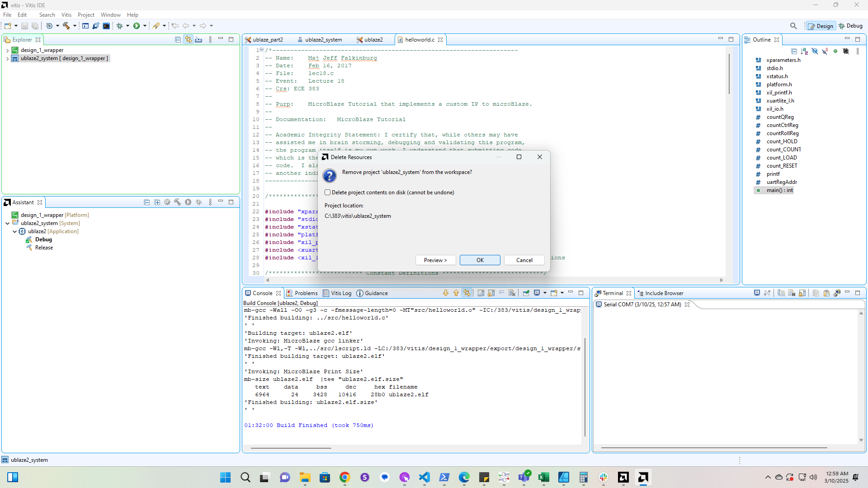
Task: Disconnect the Serial COM7 terminal
Action: click(767, 293)
